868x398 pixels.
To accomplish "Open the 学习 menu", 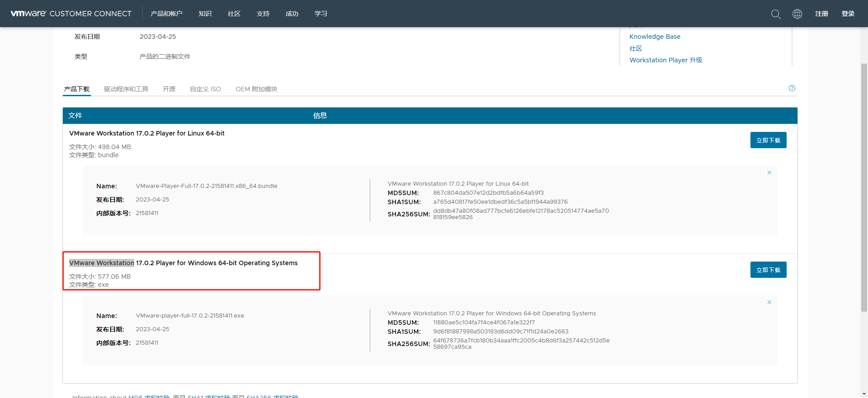I will click(321, 14).
